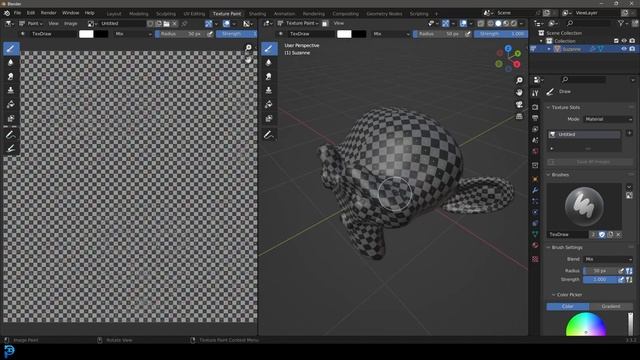
Task: Select the Smear tool in 3D viewport
Action: [269, 76]
